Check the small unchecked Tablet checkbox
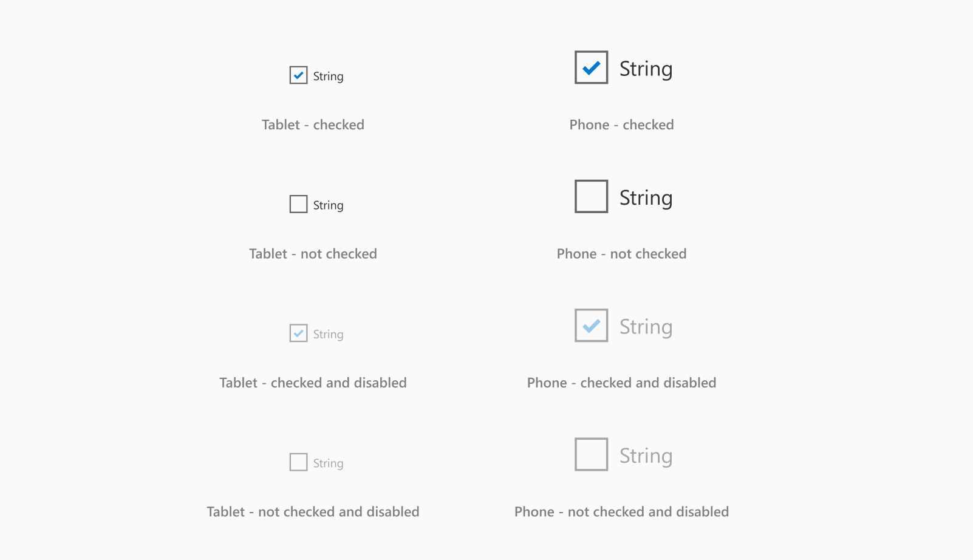973x560 pixels. (x=298, y=204)
